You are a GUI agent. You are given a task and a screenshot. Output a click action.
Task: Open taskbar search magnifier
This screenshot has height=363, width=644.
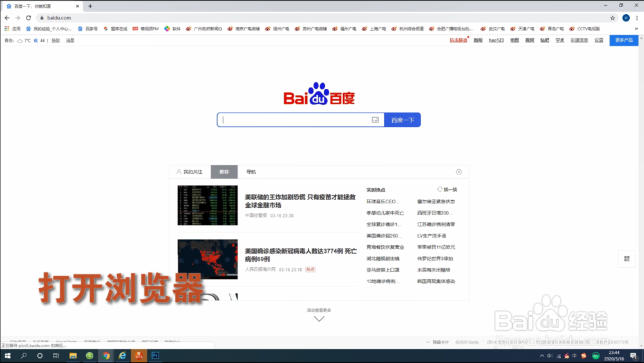24,356
